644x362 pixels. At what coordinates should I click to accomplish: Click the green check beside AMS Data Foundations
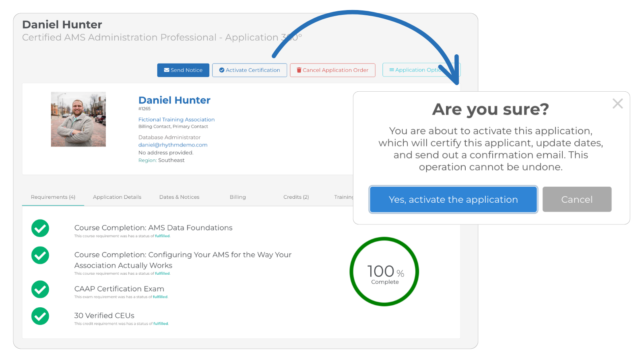(x=40, y=228)
